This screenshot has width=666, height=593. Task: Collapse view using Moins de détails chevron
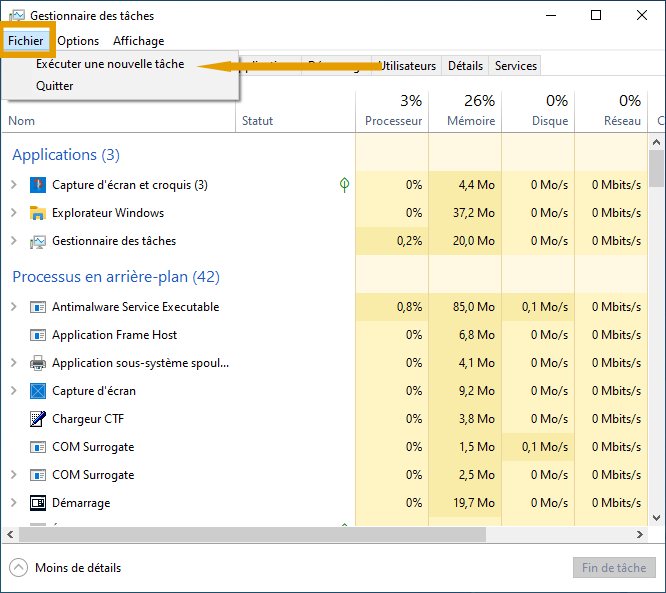[19, 568]
